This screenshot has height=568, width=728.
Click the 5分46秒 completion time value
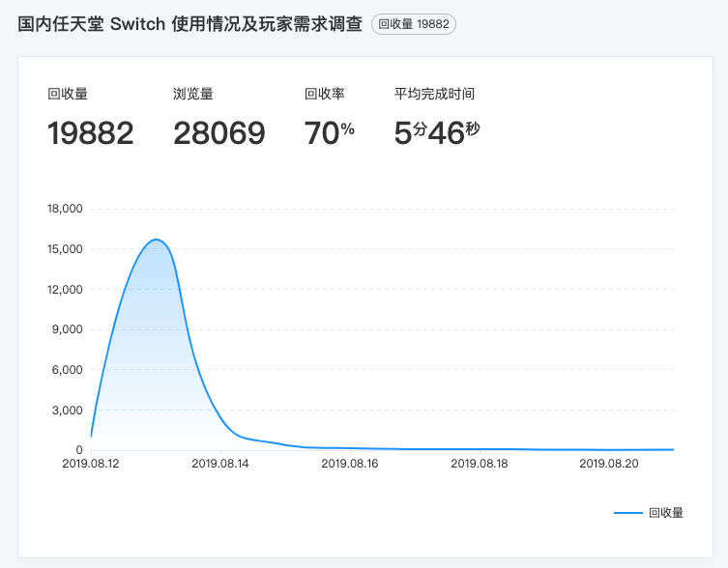(x=437, y=133)
